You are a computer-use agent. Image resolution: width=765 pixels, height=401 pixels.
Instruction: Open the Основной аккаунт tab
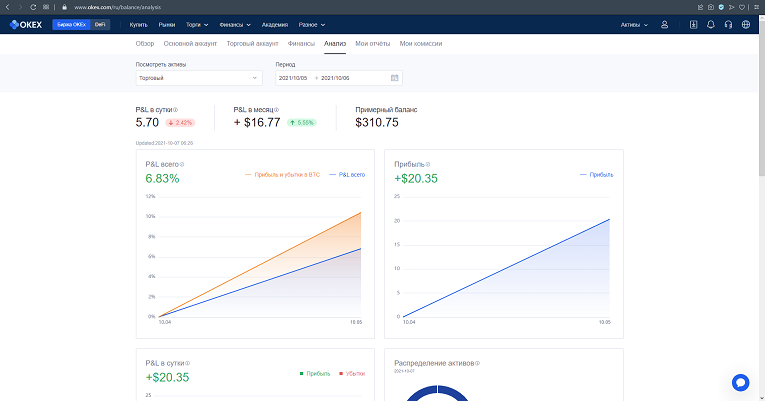click(190, 43)
